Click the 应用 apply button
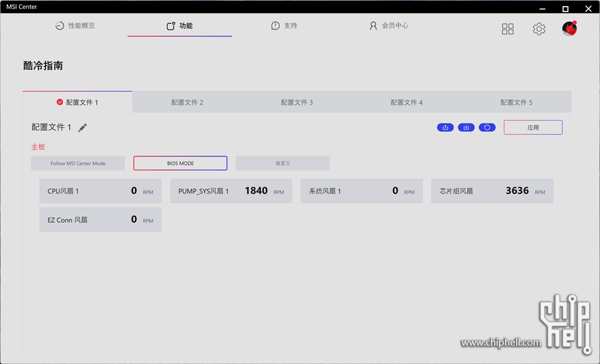The height and width of the screenshot is (364, 600). click(x=533, y=127)
